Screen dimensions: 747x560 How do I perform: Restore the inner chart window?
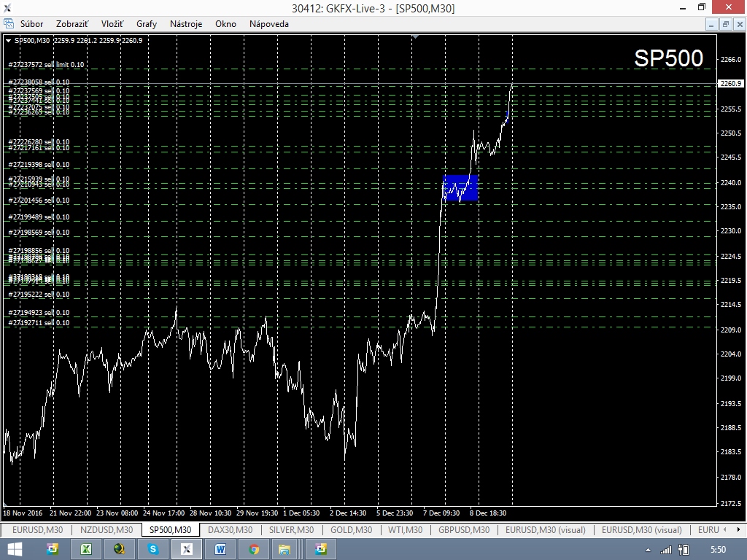click(726, 24)
